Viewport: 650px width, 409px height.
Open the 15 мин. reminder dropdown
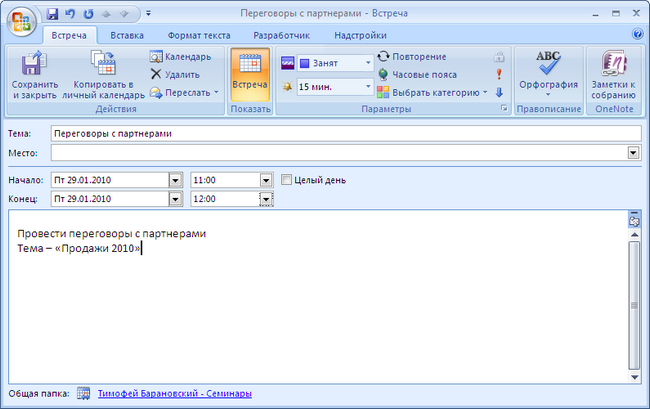pos(368,87)
